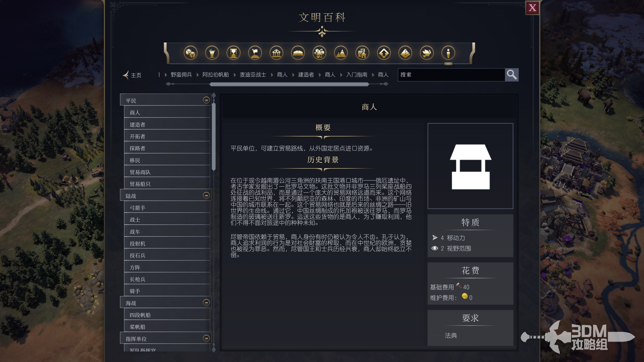Collapse the 陆战 section
The height and width of the screenshot is (362, 644).
coord(206,195)
